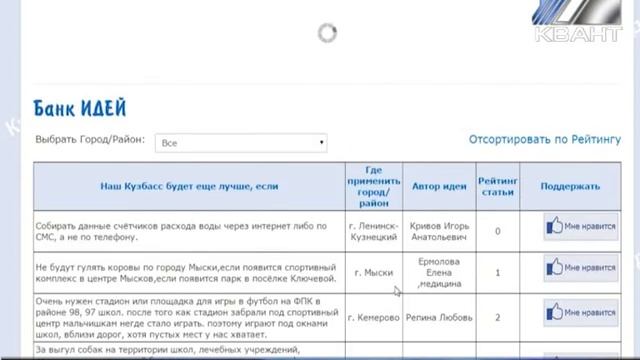Click the Квант logo
The width and height of the screenshot is (640, 360).
click(x=578, y=21)
